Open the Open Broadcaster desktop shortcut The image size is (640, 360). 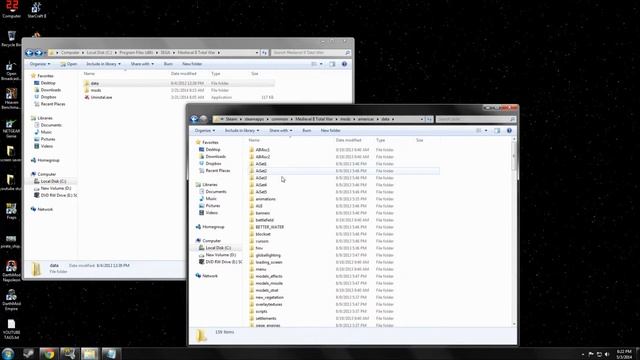(11, 71)
